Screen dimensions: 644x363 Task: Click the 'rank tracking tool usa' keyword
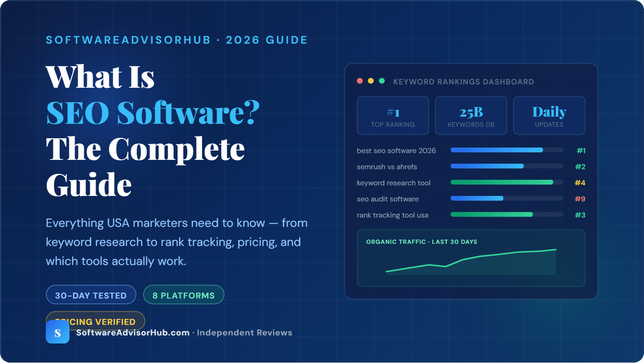pyautogui.click(x=392, y=215)
